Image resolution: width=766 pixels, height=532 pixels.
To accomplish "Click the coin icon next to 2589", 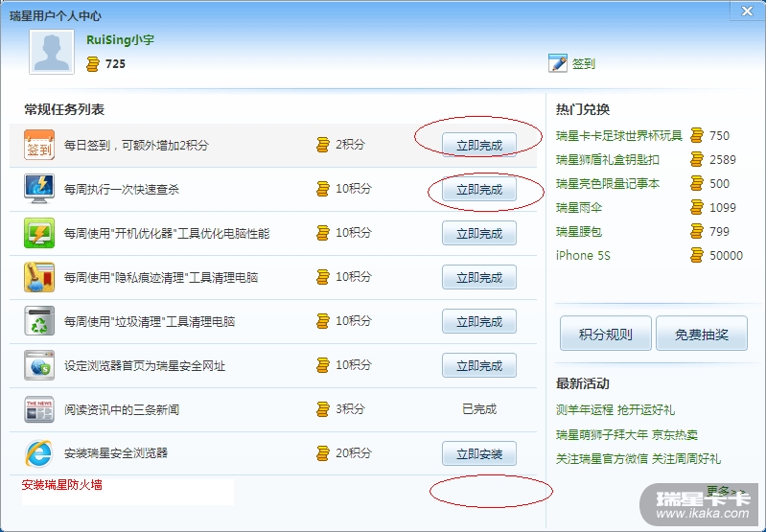I will click(697, 159).
